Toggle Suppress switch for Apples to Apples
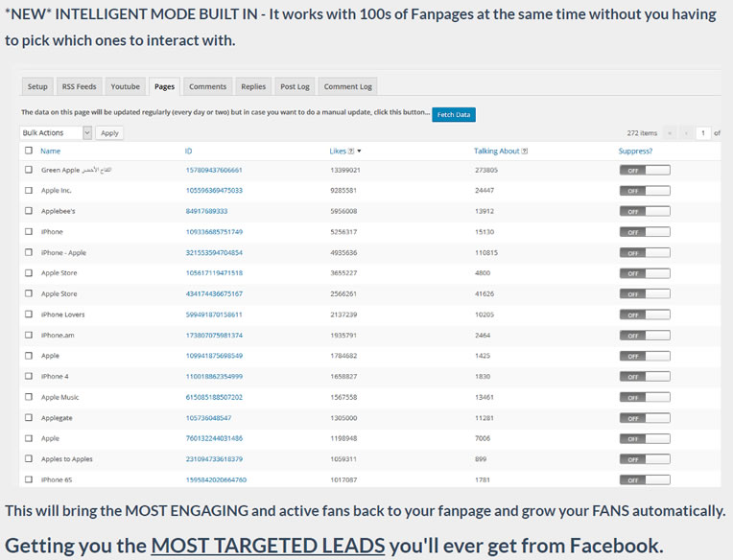The width and height of the screenshot is (733, 560). (645, 459)
